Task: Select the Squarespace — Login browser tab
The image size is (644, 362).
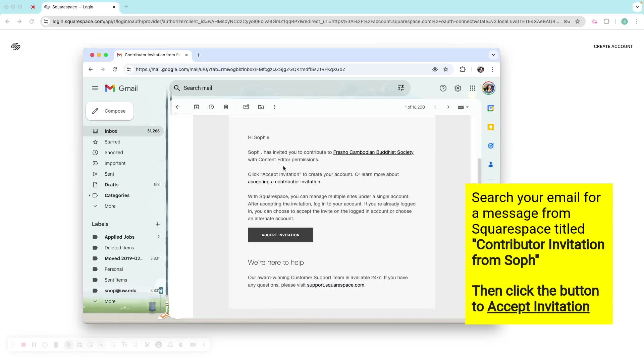Action: click(x=73, y=7)
